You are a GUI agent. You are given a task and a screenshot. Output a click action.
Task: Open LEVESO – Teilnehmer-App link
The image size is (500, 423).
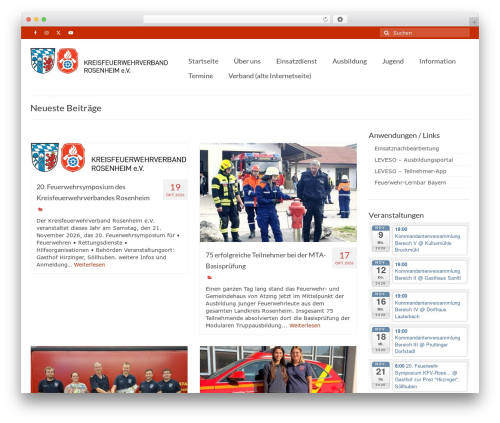(410, 171)
